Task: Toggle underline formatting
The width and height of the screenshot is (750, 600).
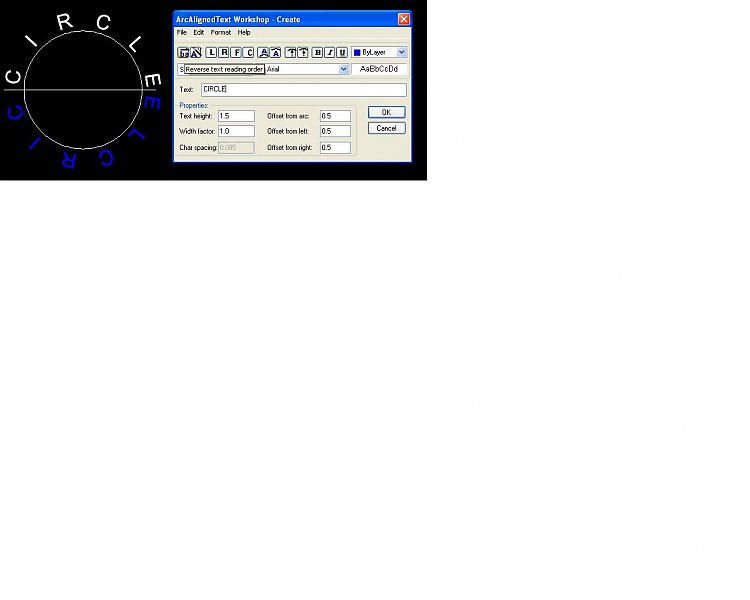Action: click(x=342, y=52)
